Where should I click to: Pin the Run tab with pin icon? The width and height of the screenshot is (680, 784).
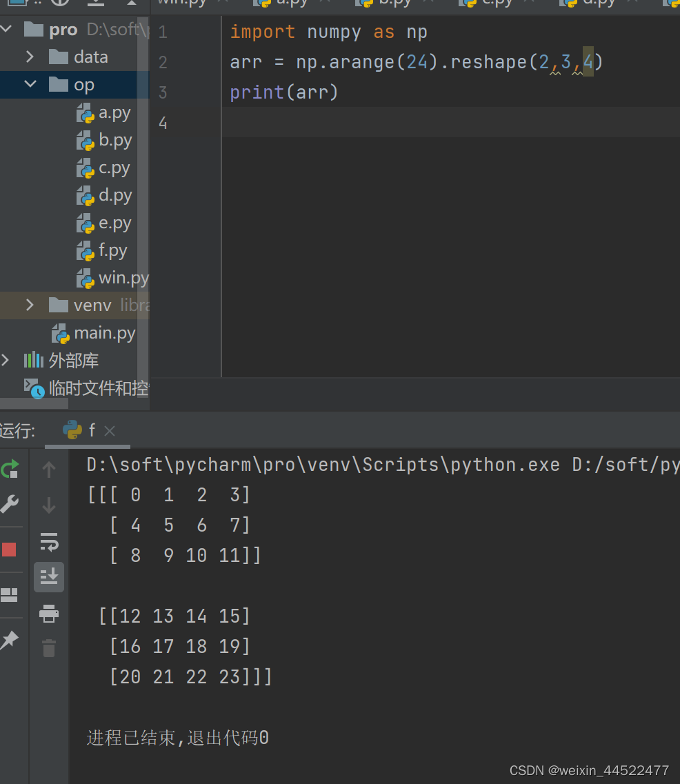10,640
